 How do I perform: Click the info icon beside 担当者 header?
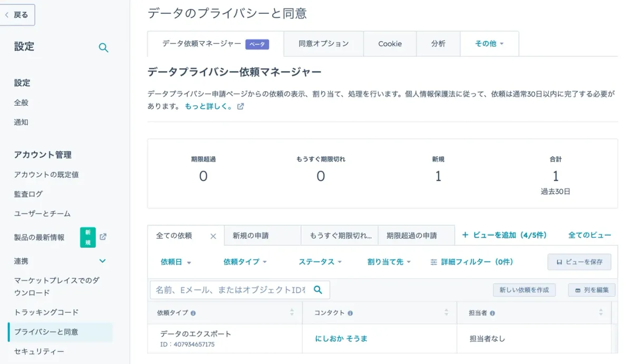point(492,312)
